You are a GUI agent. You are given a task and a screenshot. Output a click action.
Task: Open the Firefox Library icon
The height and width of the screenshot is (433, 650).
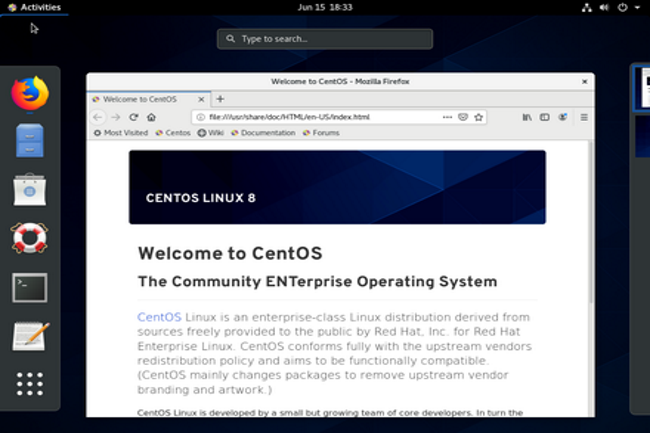tap(527, 117)
